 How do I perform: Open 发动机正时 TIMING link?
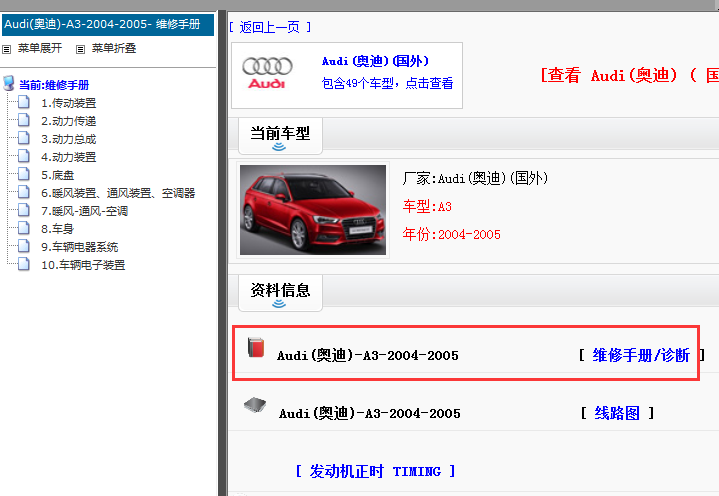pyautogui.click(x=375, y=471)
